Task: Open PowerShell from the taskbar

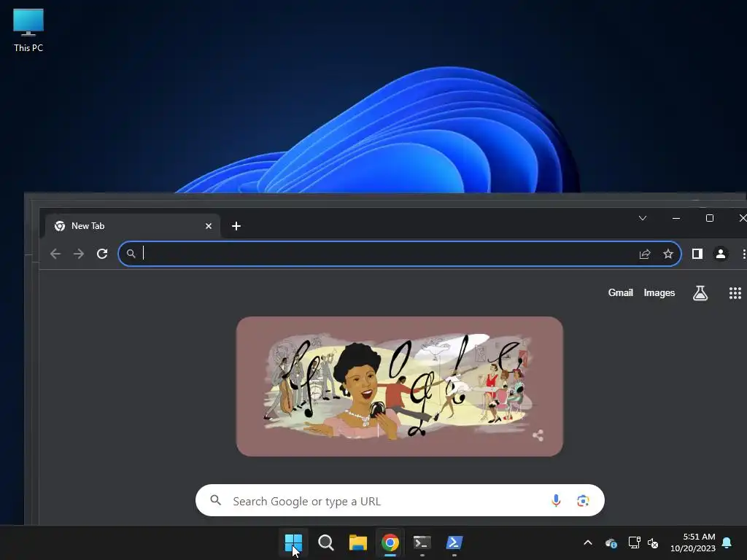Action: [454, 542]
